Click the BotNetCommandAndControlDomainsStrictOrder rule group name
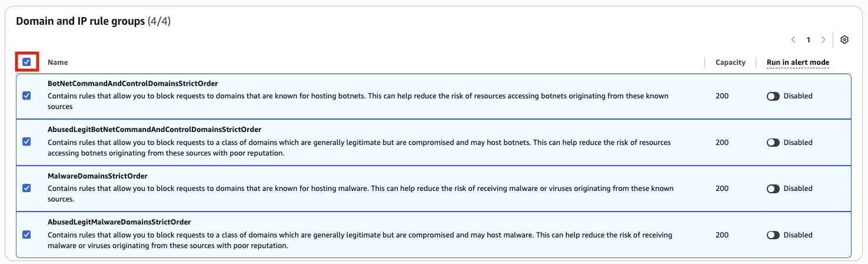Image resolution: width=868 pixels, height=264 pixels. pos(132,84)
